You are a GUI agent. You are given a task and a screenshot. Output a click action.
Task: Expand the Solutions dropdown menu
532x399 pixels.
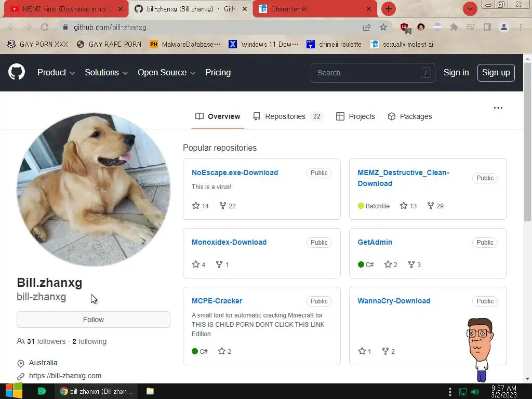tap(106, 72)
